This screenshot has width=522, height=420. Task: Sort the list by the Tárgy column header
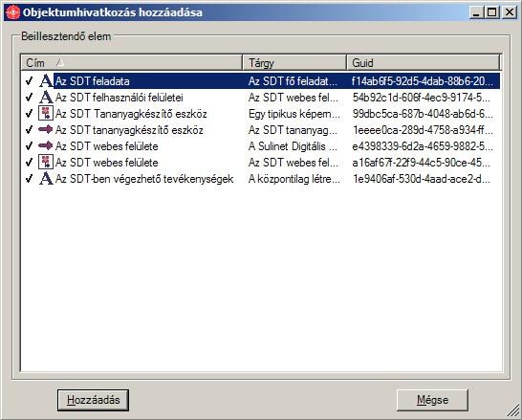[x=294, y=62]
